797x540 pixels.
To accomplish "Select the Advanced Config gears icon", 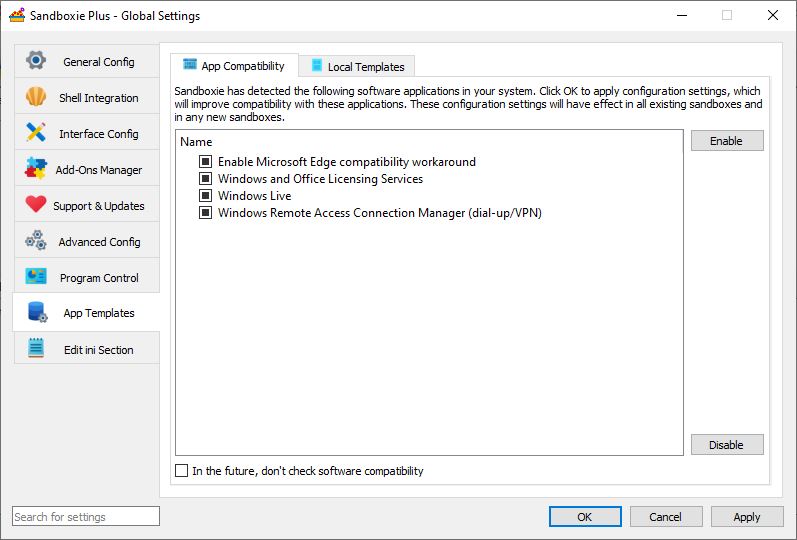I will coord(36,241).
